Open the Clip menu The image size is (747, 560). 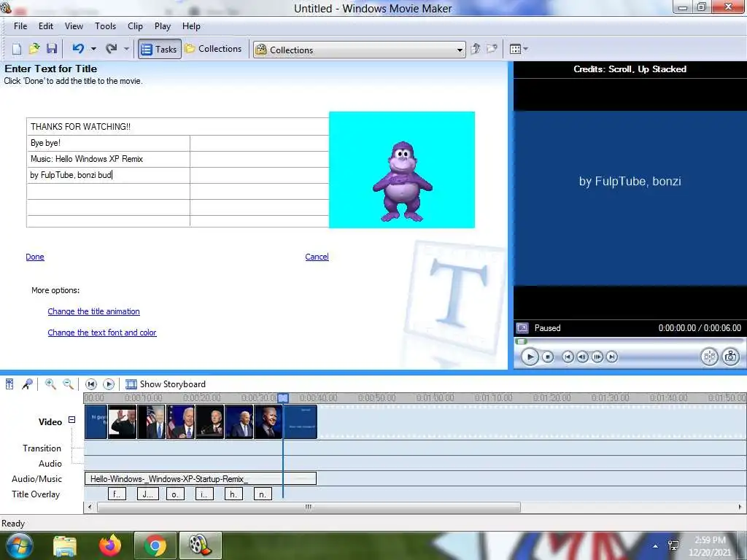click(x=135, y=26)
